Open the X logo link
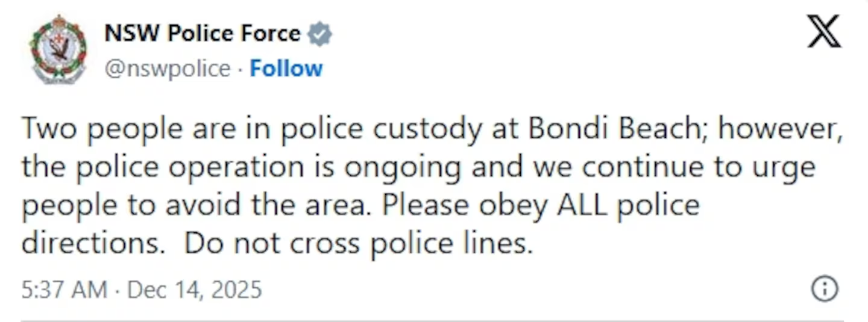Viewport: 868px width, 322px height. [824, 32]
